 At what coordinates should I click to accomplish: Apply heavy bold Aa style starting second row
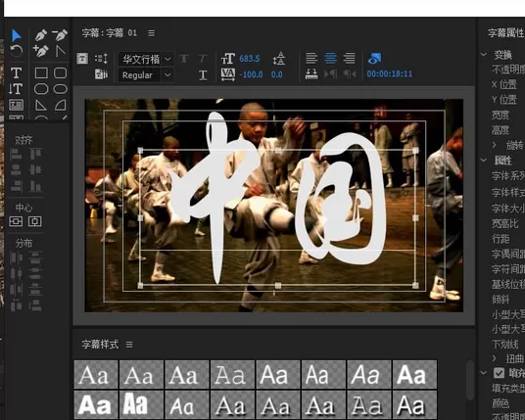[x=96, y=404]
